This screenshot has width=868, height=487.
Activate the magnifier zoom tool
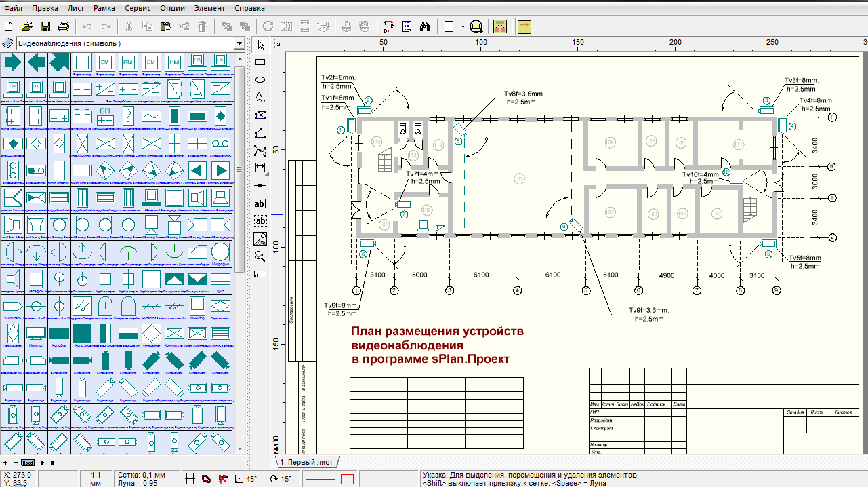pyautogui.click(x=260, y=256)
